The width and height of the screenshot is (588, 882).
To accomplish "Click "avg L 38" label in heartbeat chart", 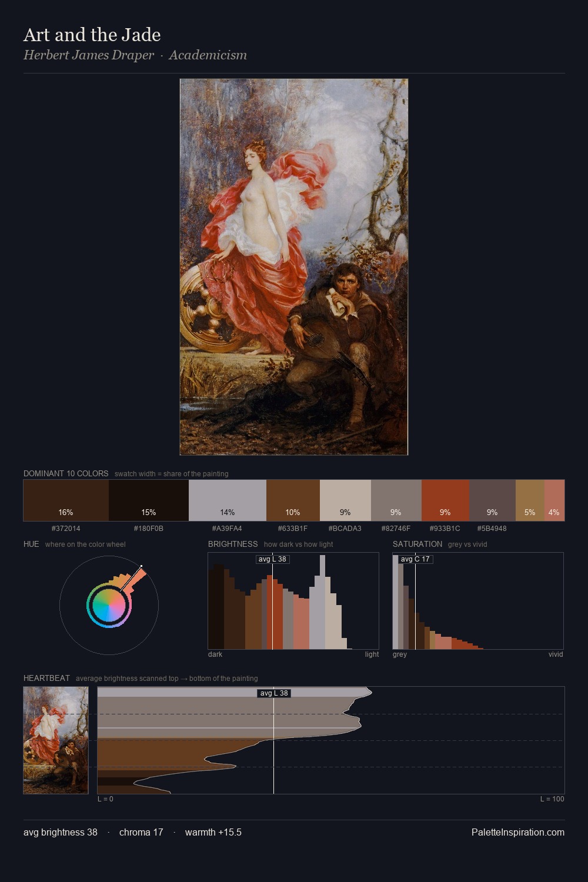I will pos(274,693).
